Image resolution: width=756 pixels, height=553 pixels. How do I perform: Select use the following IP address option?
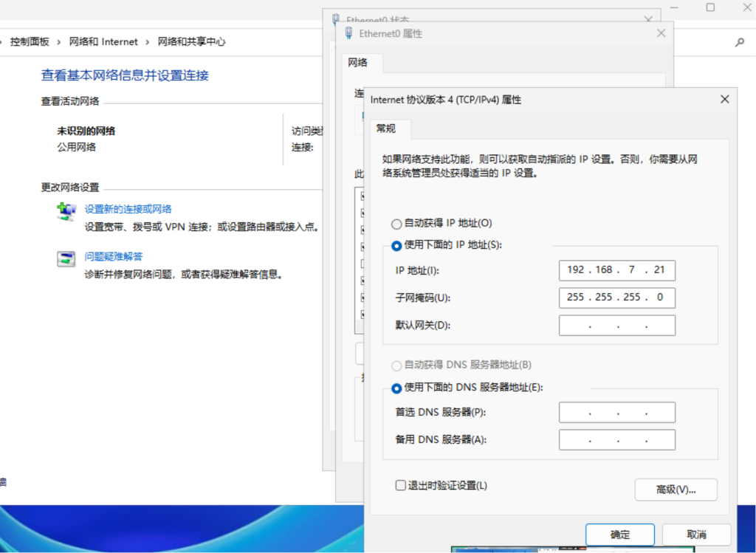(x=396, y=245)
